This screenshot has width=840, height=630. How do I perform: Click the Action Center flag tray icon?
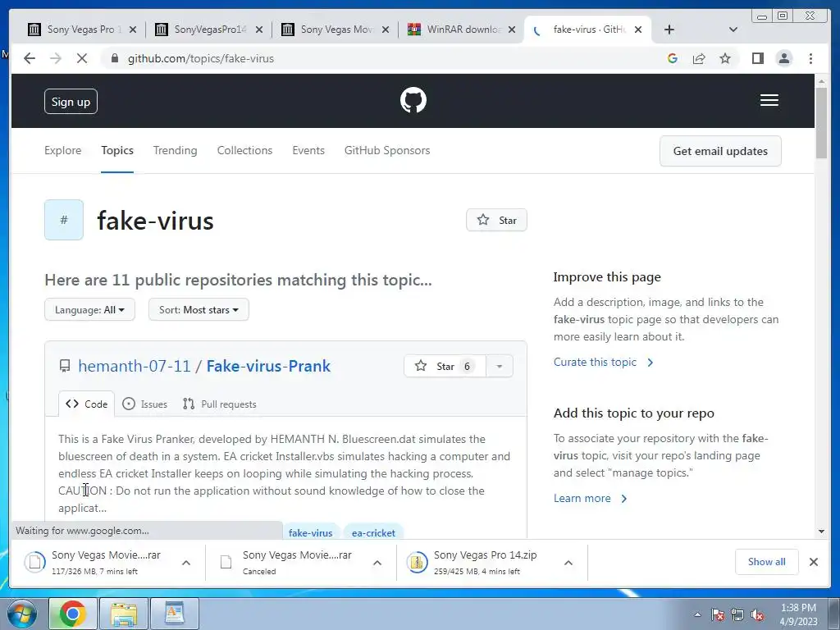717,614
